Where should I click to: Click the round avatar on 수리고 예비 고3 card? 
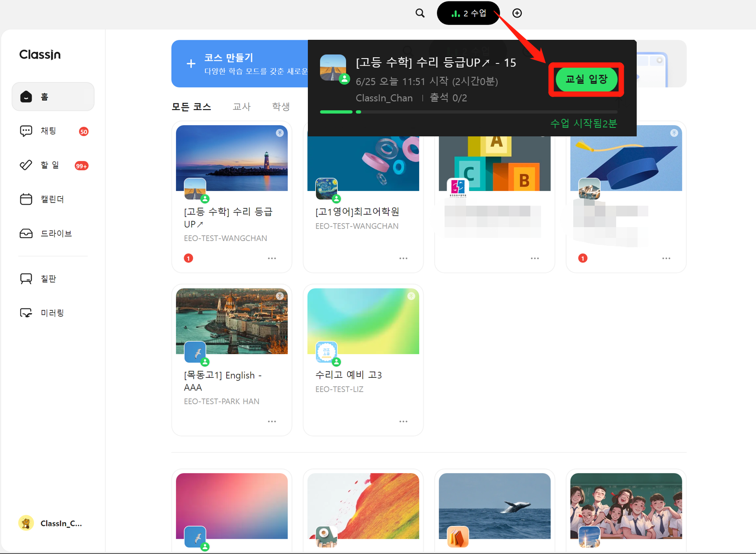(x=327, y=352)
